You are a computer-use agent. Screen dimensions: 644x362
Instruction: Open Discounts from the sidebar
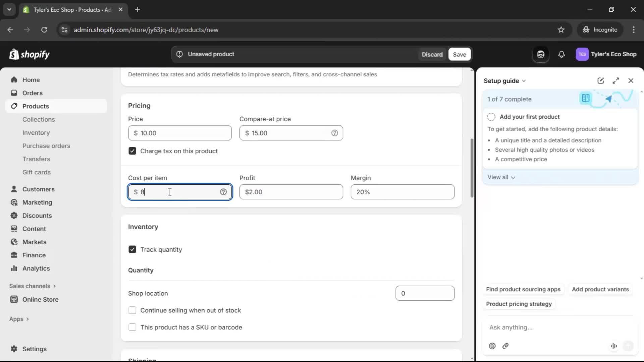coord(37,216)
